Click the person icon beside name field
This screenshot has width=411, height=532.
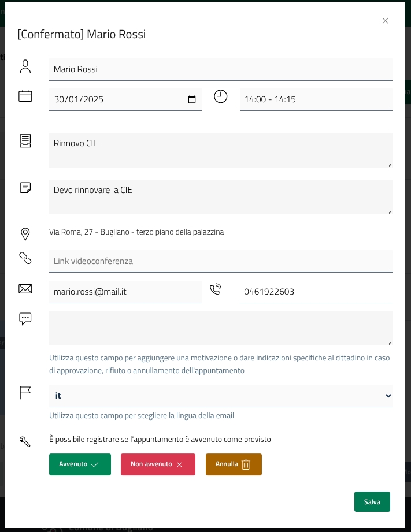[x=25, y=66]
